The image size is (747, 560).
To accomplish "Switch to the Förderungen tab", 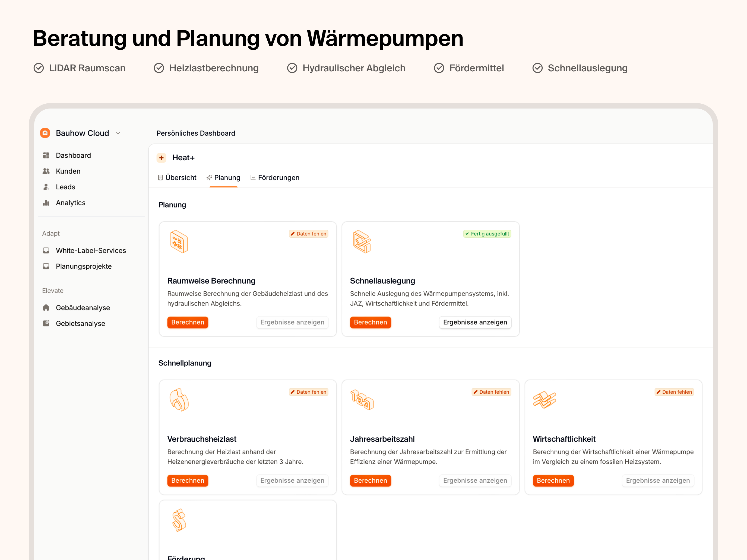I will click(x=275, y=177).
